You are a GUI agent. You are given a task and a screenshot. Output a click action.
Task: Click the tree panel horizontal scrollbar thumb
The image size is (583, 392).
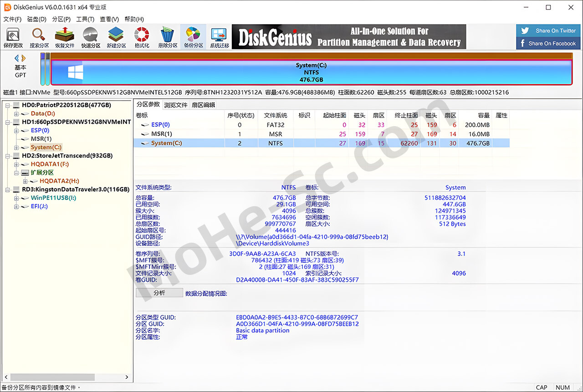[53, 377]
